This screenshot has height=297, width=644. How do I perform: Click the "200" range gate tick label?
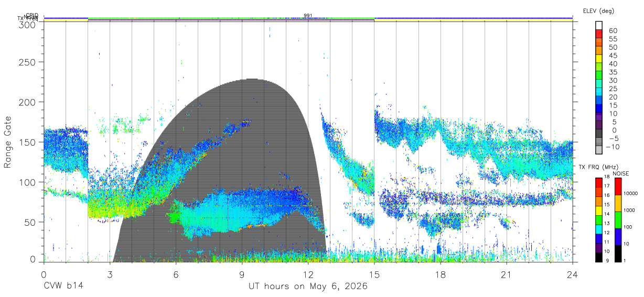[27, 102]
